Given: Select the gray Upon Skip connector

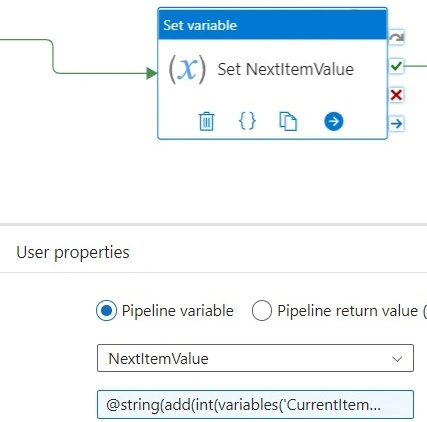Looking at the screenshot, I should [x=396, y=37].
